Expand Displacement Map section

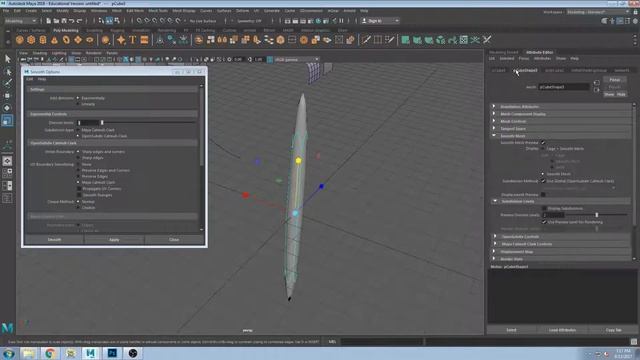pyautogui.click(x=562, y=252)
